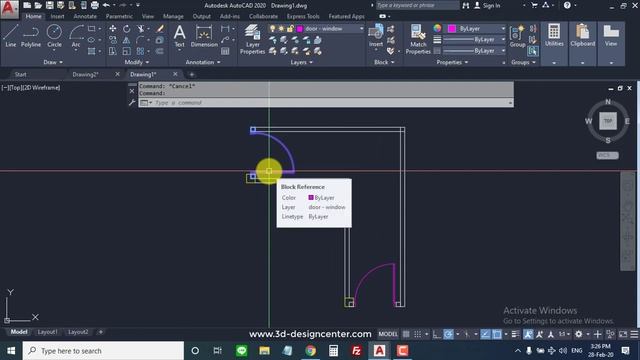Toggle lineweight display in status bar
This screenshot has width=640, height=360.
(515, 334)
